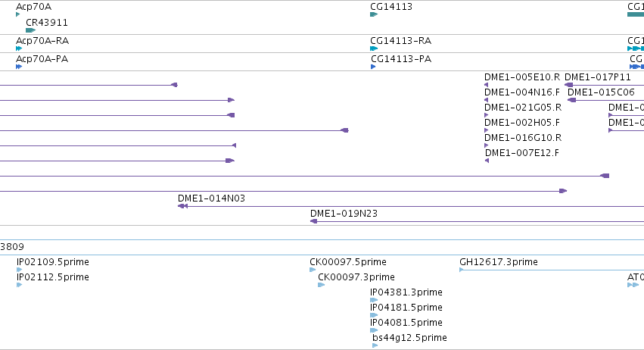Select the DME1-015C06 BAC label

pyautogui.click(x=601, y=92)
